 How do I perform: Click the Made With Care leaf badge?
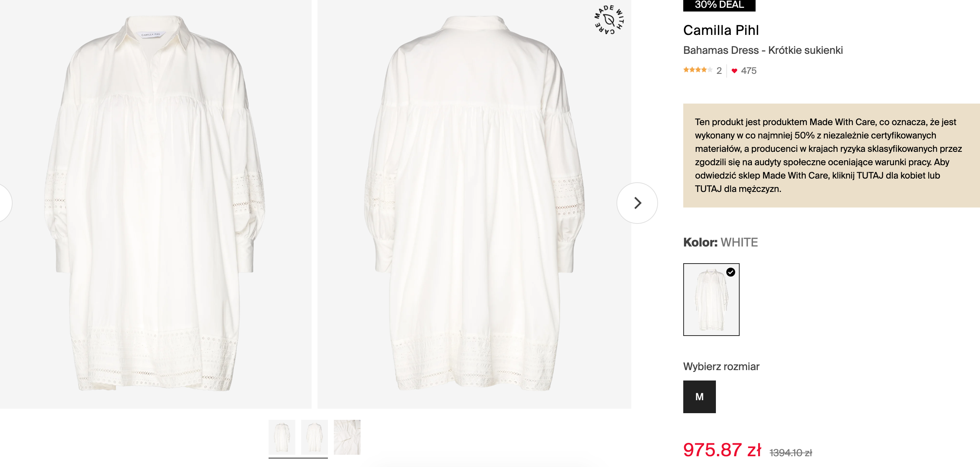(x=609, y=19)
